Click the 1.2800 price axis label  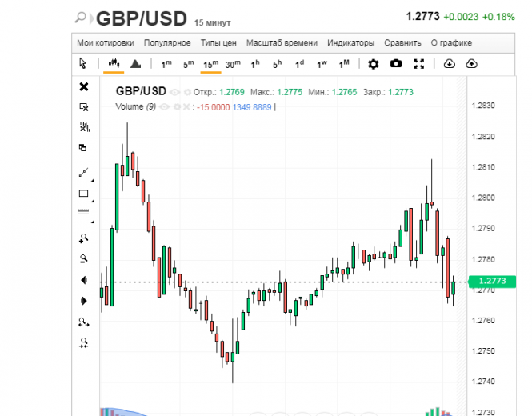point(483,198)
